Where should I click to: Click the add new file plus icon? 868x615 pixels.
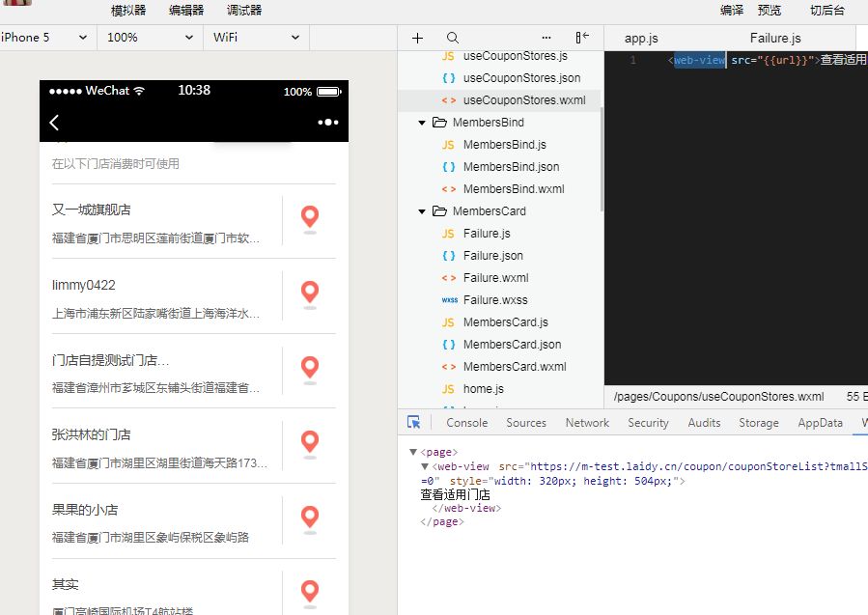click(417, 38)
